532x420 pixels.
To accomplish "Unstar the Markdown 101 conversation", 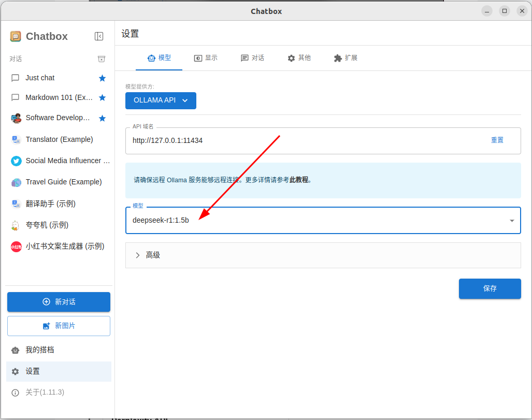I will click(102, 98).
